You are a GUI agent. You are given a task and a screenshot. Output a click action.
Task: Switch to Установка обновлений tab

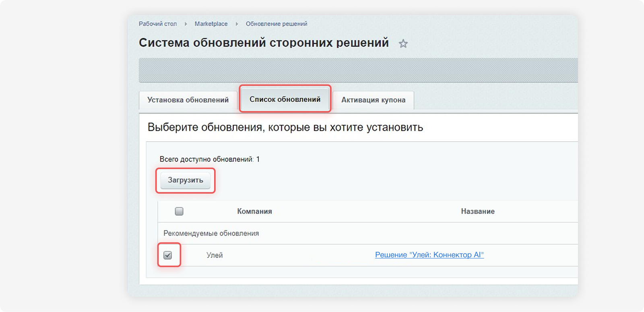188,100
